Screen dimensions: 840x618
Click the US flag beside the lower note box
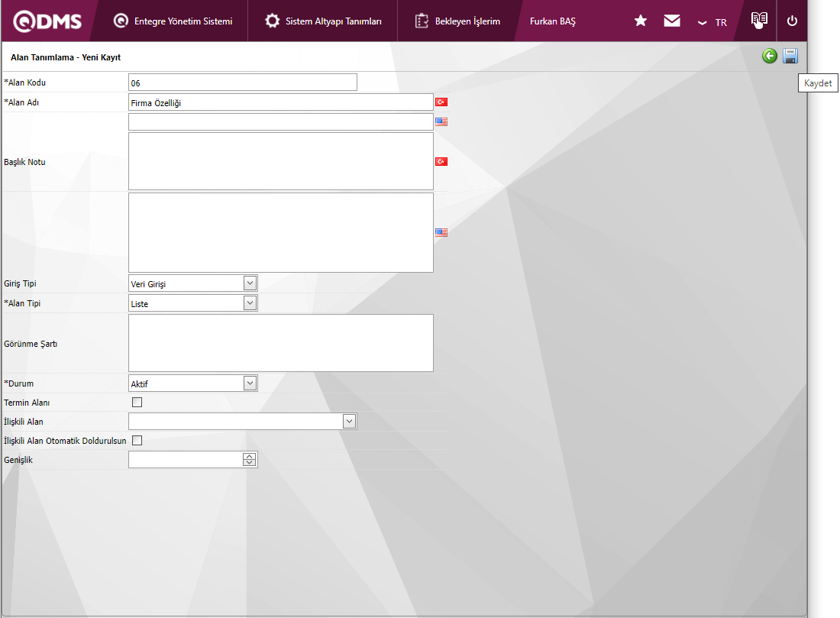click(x=441, y=232)
